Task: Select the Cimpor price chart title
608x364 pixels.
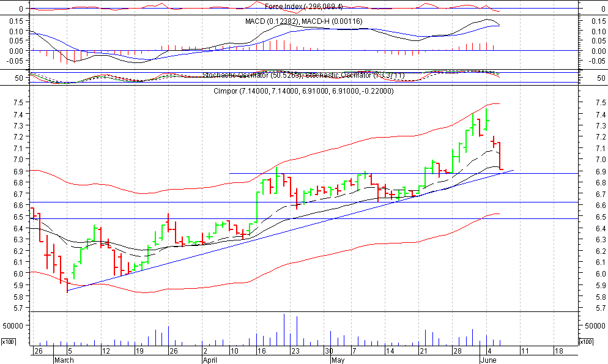Action: tap(303, 91)
